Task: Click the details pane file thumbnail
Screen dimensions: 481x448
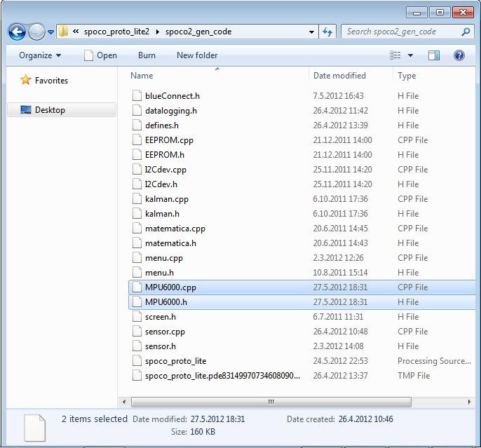Action: (34, 428)
